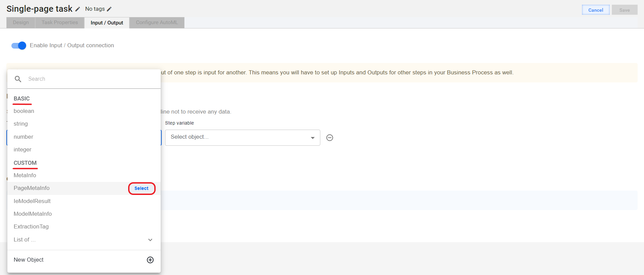Click the New Object entry

coord(84,260)
